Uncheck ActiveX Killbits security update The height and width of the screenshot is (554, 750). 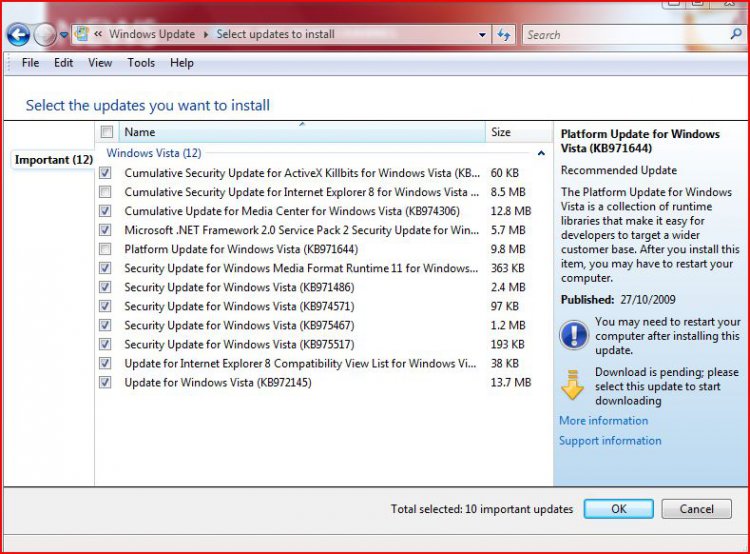click(105, 173)
